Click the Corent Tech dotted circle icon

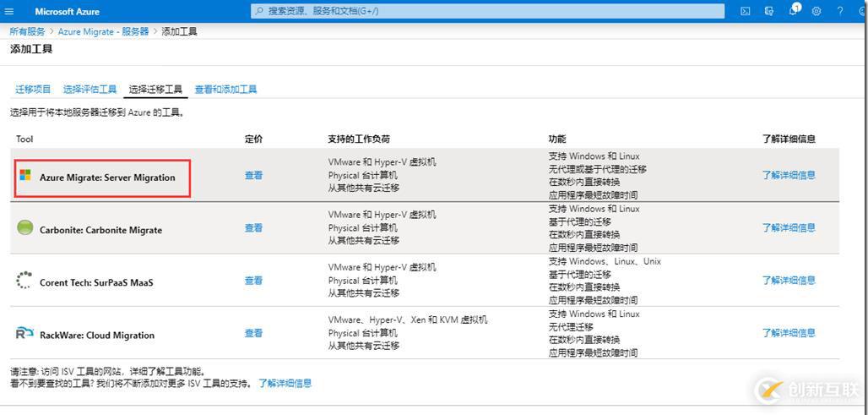click(24, 280)
